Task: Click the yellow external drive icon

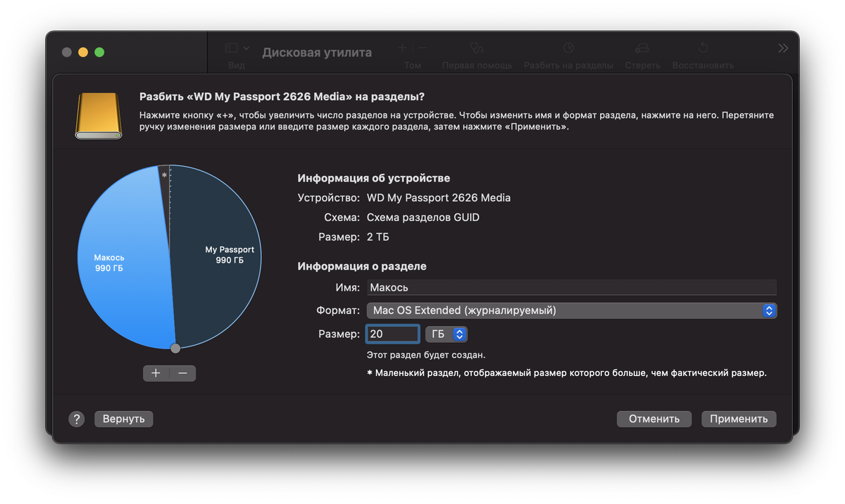Action: click(99, 115)
